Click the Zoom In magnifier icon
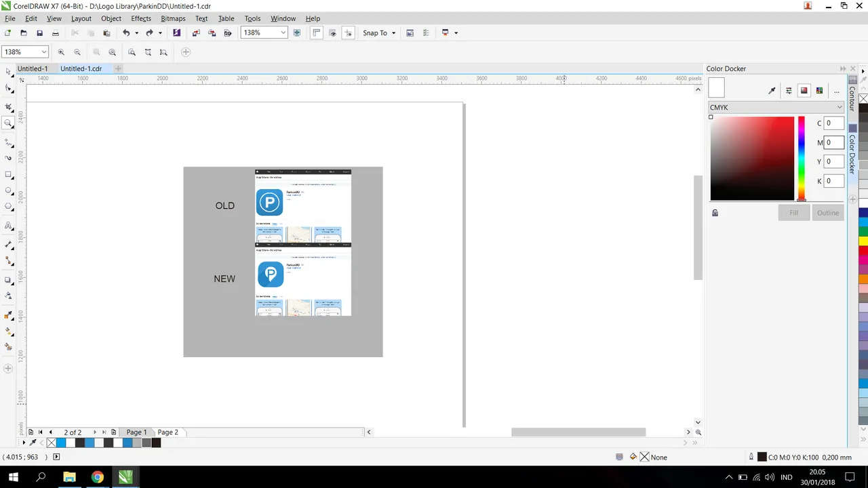This screenshot has height=488, width=868. [61, 52]
